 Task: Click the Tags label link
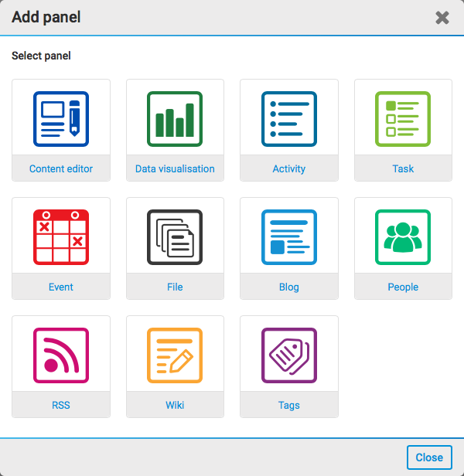click(289, 405)
